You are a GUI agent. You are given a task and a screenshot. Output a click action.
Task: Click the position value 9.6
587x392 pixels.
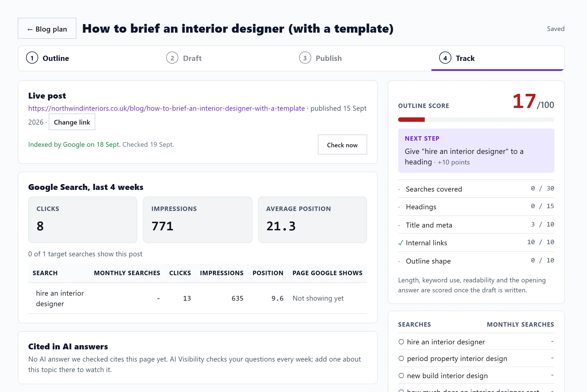pyautogui.click(x=277, y=298)
